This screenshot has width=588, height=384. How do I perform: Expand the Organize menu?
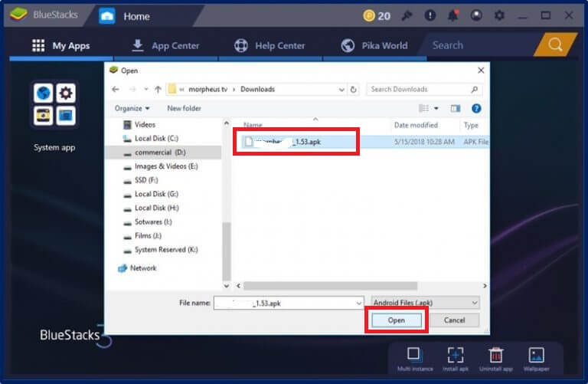tap(132, 108)
